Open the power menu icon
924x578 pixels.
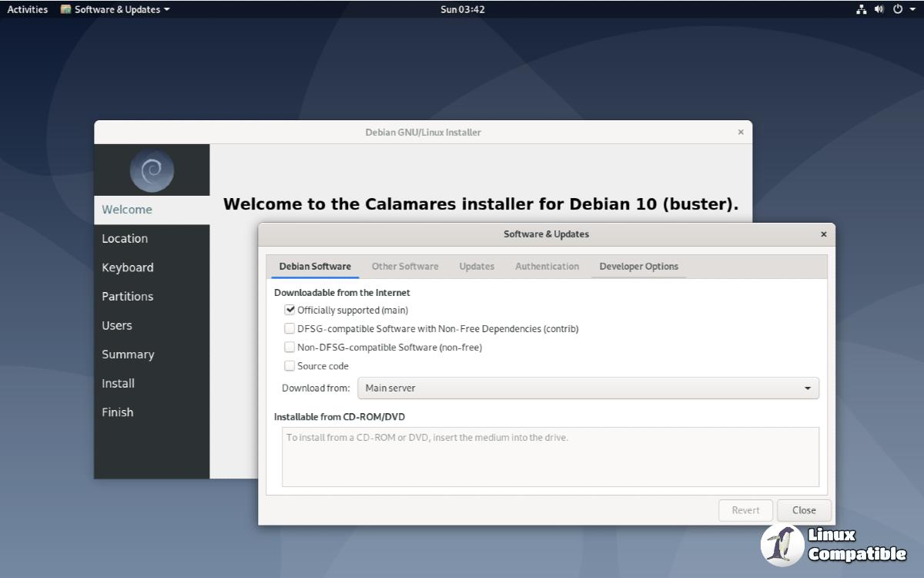click(x=897, y=9)
